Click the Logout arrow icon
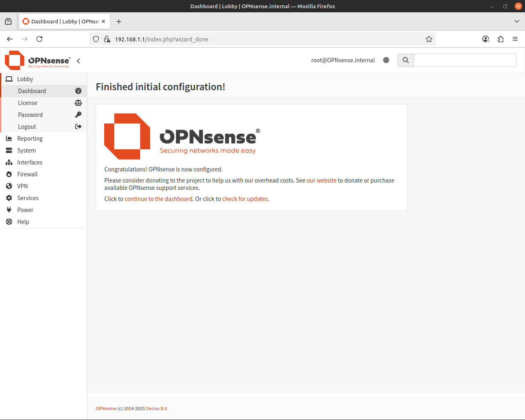The width and height of the screenshot is (525, 420). tap(78, 127)
